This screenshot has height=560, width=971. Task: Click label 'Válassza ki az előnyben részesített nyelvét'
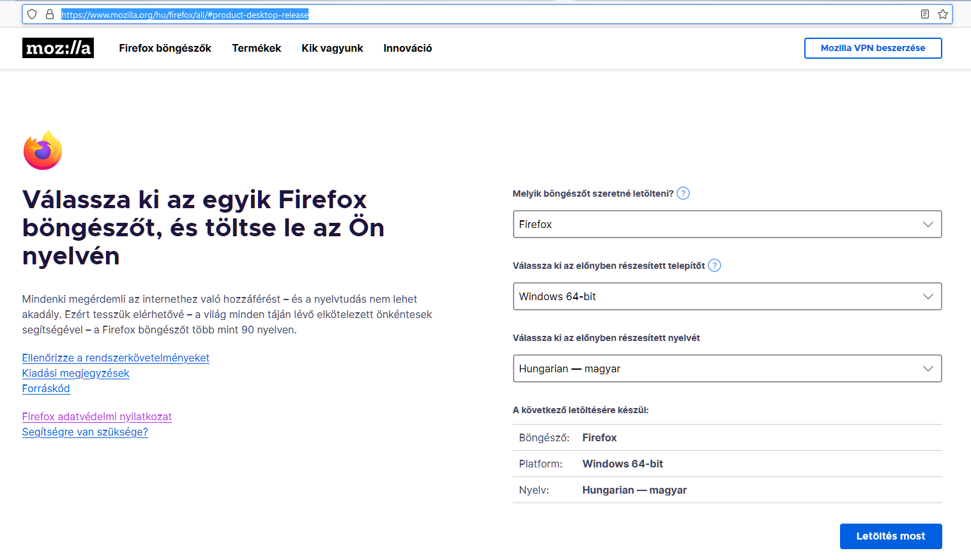point(606,338)
